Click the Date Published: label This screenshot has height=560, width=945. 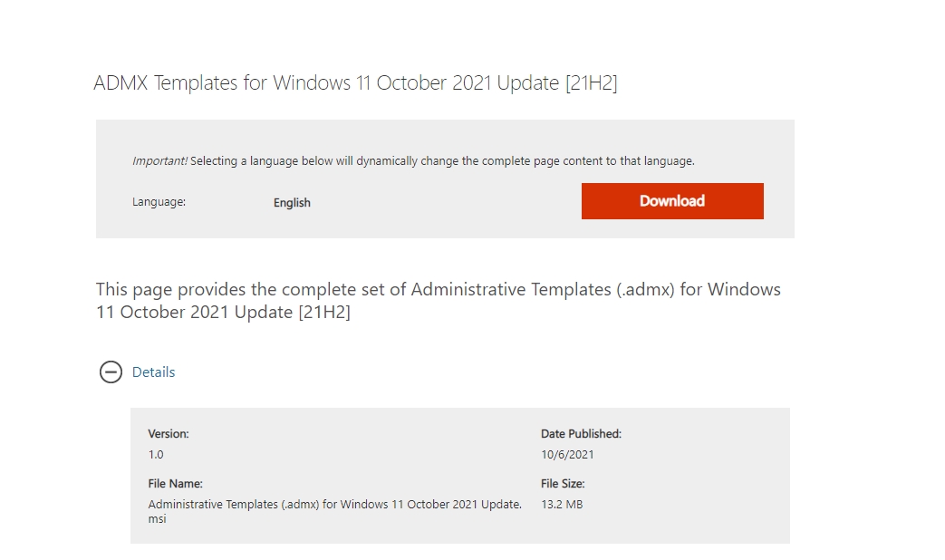581,433
